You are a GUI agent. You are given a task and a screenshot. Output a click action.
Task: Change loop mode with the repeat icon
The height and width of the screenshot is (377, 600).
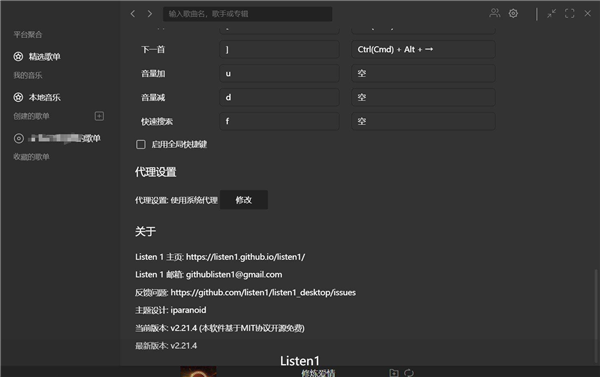coord(409,372)
